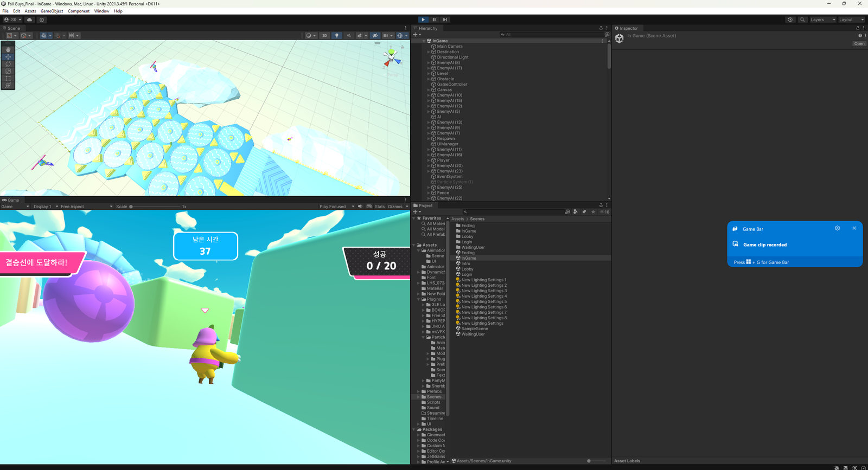The width and height of the screenshot is (868, 470).
Task: Dismiss the Game Bar notification
Action: 854,228
